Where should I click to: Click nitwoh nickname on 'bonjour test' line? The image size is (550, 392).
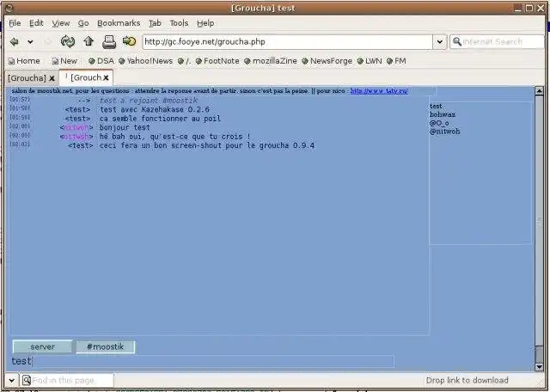pyautogui.click(x=76, y=127)
